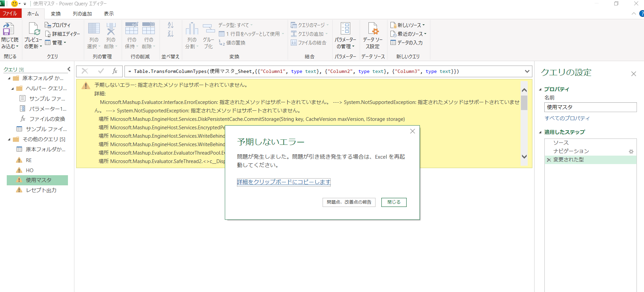Collapse the その他のクエリ [5] group
The height and width of the screenshot is (292, 644).
9,139
